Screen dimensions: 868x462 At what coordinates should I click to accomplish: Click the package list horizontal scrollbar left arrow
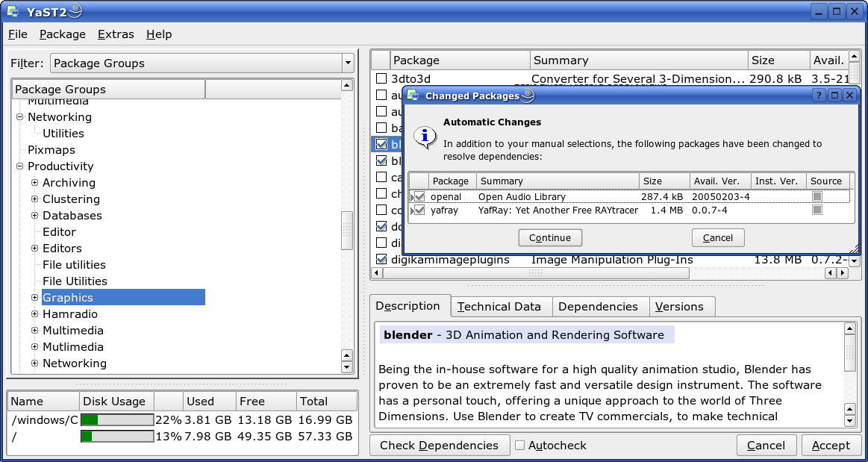pos(376,273)
